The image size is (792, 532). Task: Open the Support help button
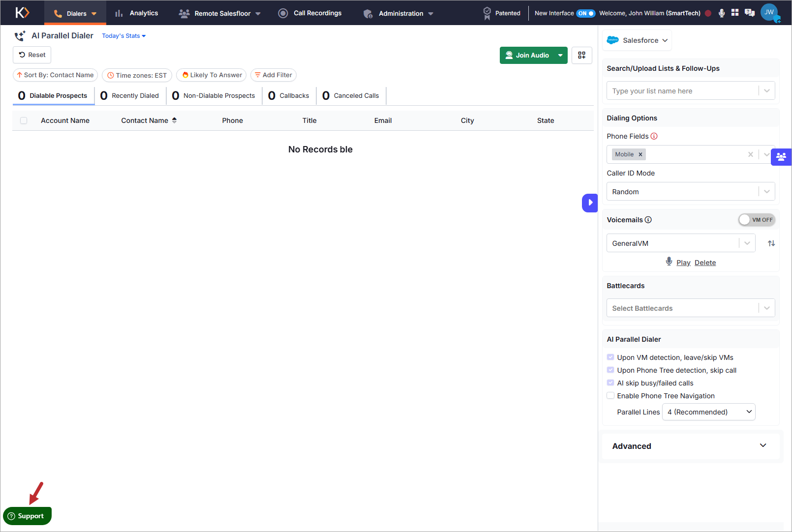click(x=27, y=516)
